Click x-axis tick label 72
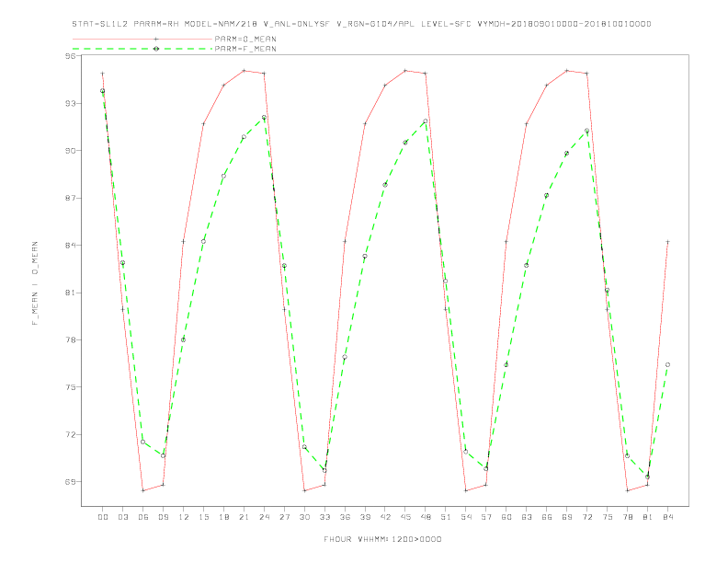Image resolution: width=728 pixels, height=563 pixels. pos(587,517)
